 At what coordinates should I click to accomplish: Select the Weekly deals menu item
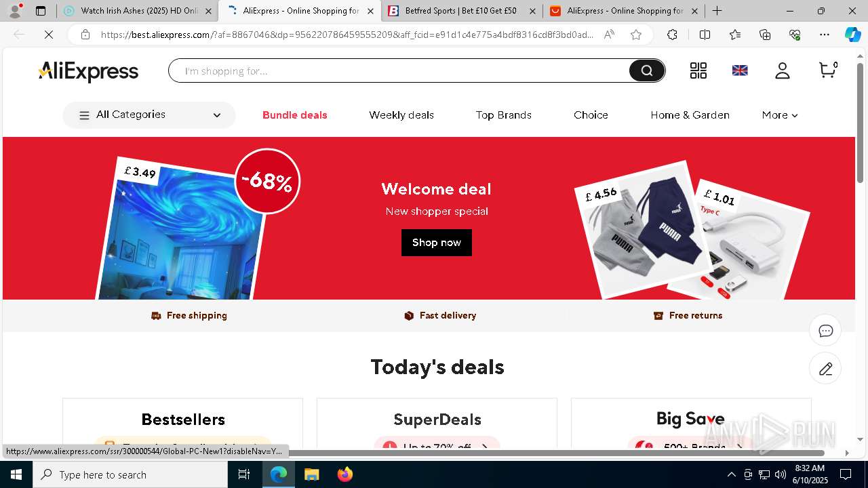point(401,115)
